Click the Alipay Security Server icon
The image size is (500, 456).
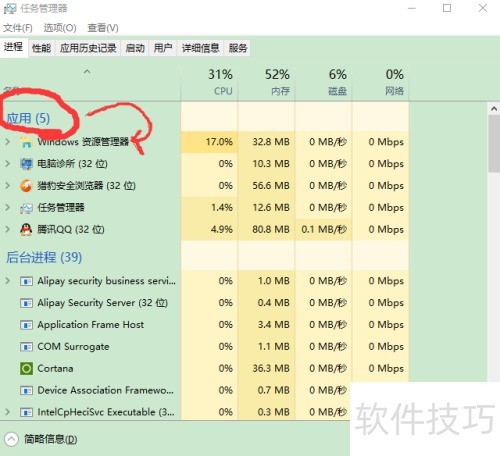[26, 303]
